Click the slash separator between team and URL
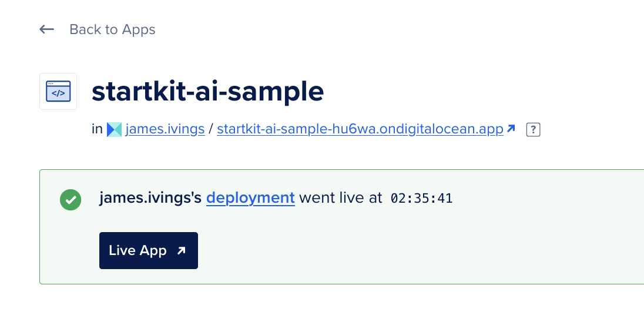 211,129
